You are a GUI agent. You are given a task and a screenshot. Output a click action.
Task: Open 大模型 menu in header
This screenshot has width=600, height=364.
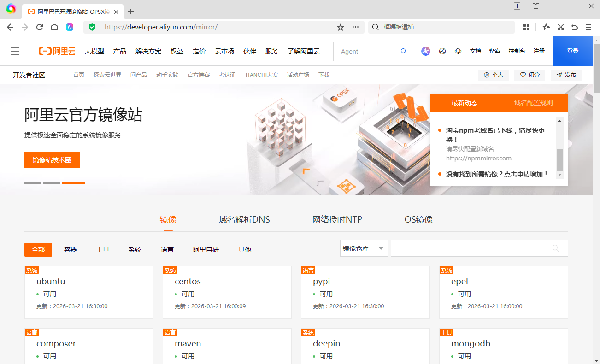[x=94, y=51]
